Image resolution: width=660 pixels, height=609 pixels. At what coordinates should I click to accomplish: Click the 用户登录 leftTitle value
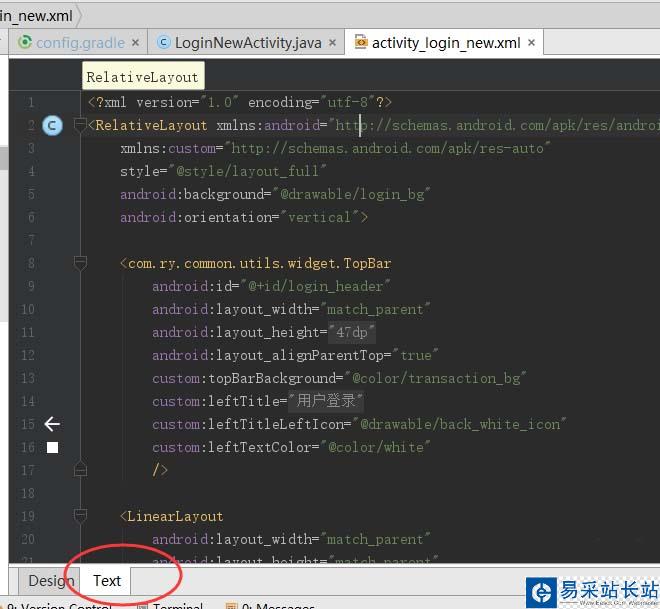[x=325, y=400]
